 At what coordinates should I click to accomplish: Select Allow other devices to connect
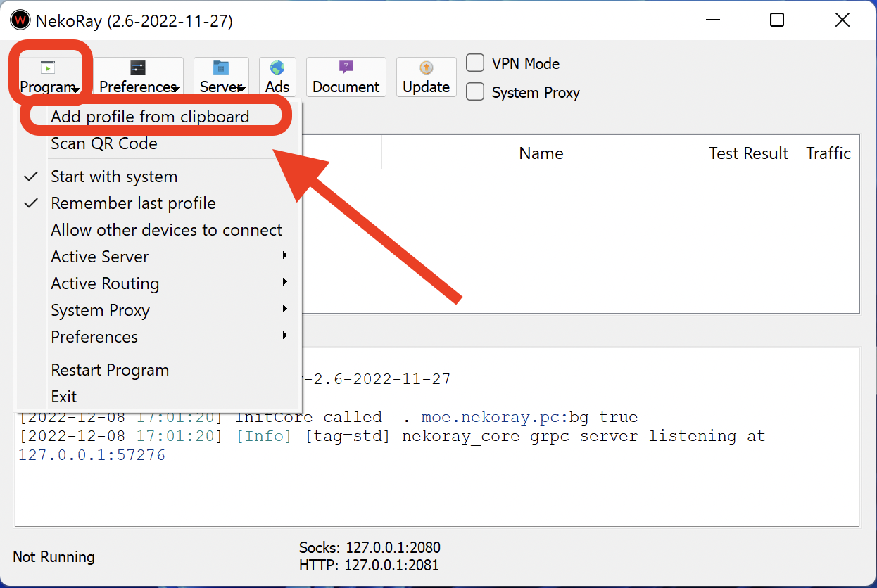coord(166,230)
